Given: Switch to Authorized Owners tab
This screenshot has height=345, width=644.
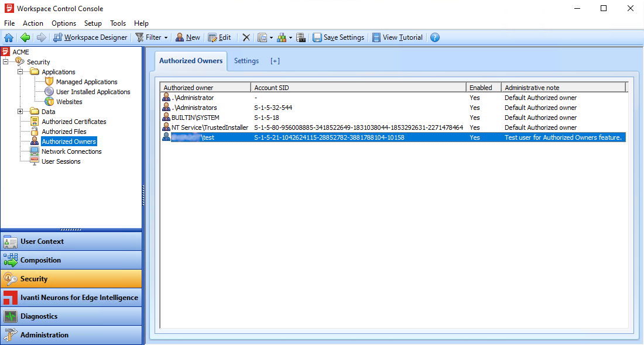Looking at the screenshot, I should (191, 61).
